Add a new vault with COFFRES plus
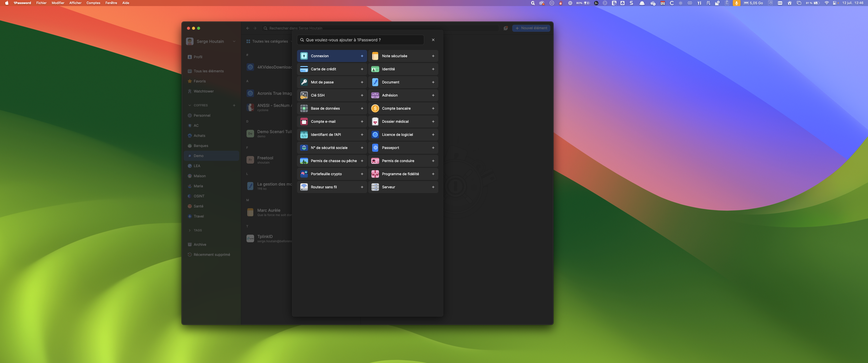The width and height of the screenshot is (868, 363). point(234,105)
